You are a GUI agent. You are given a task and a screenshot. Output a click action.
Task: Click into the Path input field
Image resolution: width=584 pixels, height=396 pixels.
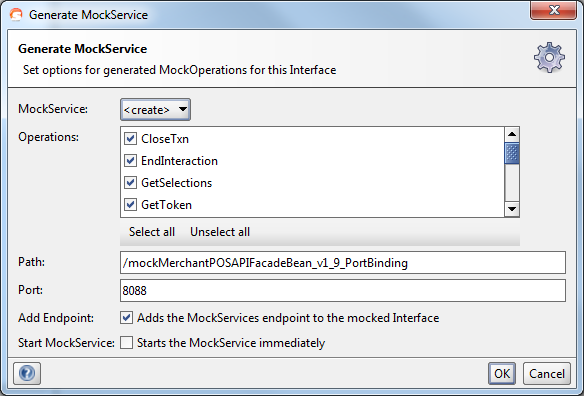[343, 263]
